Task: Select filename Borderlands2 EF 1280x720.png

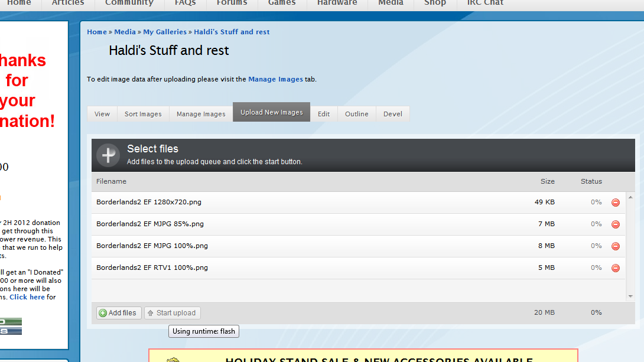Action: (x=149, y=202)
